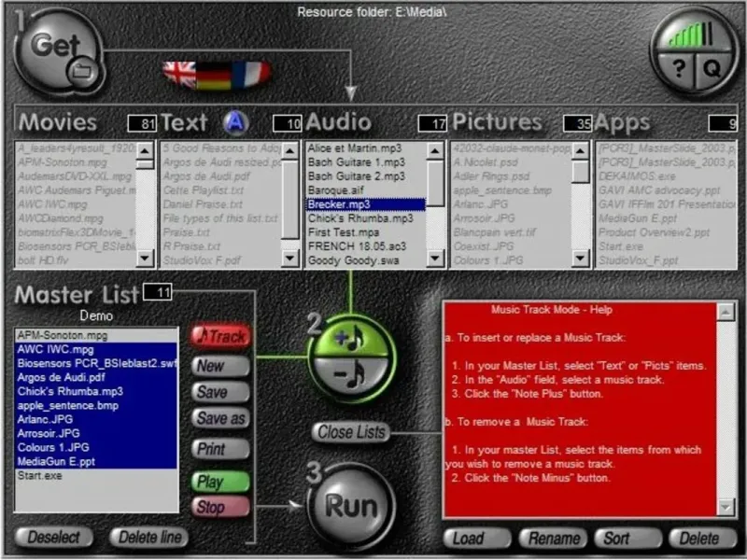Click help panel scroll down arrow
This screenshot has height=560, width=747.
(726, 507)
